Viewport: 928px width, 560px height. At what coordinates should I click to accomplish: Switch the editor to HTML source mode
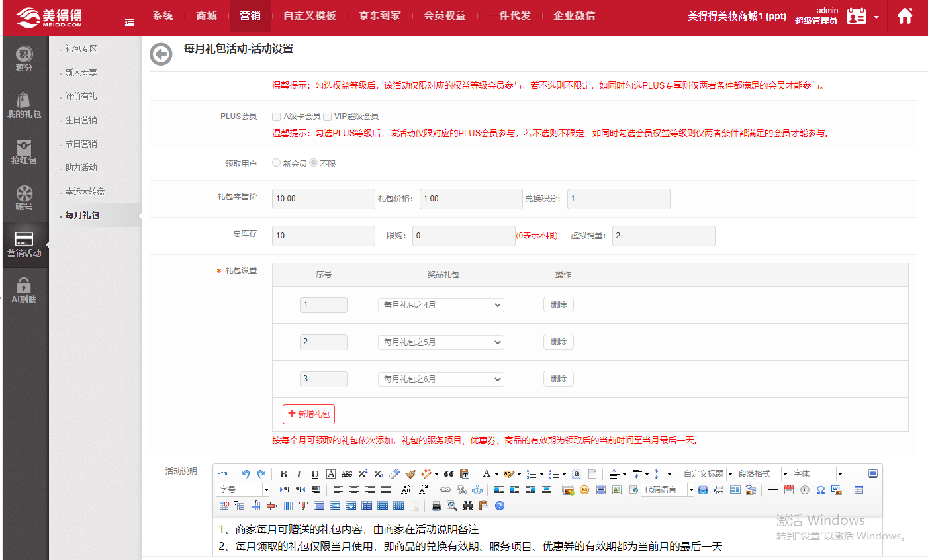224,474
